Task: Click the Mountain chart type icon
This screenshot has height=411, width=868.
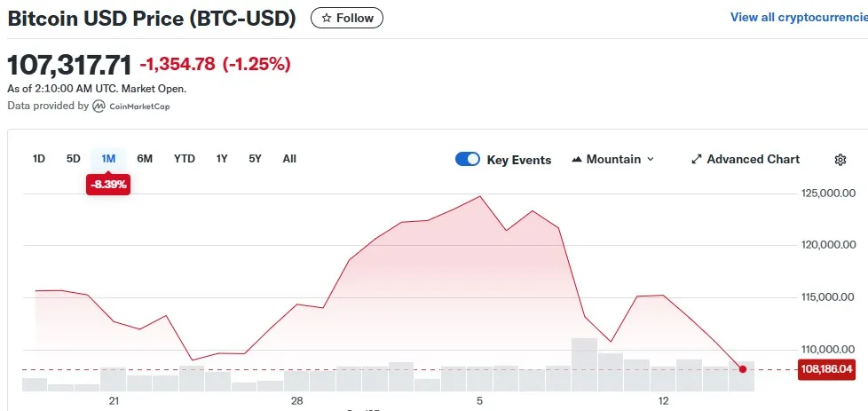Action: pyautogui.click(x=577, y=160)
